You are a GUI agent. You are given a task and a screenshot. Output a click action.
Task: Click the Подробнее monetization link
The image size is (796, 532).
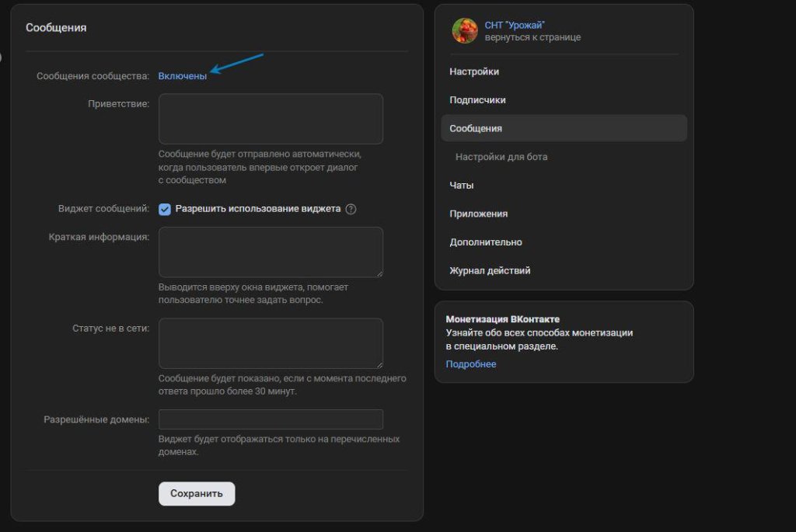point(470,364)
